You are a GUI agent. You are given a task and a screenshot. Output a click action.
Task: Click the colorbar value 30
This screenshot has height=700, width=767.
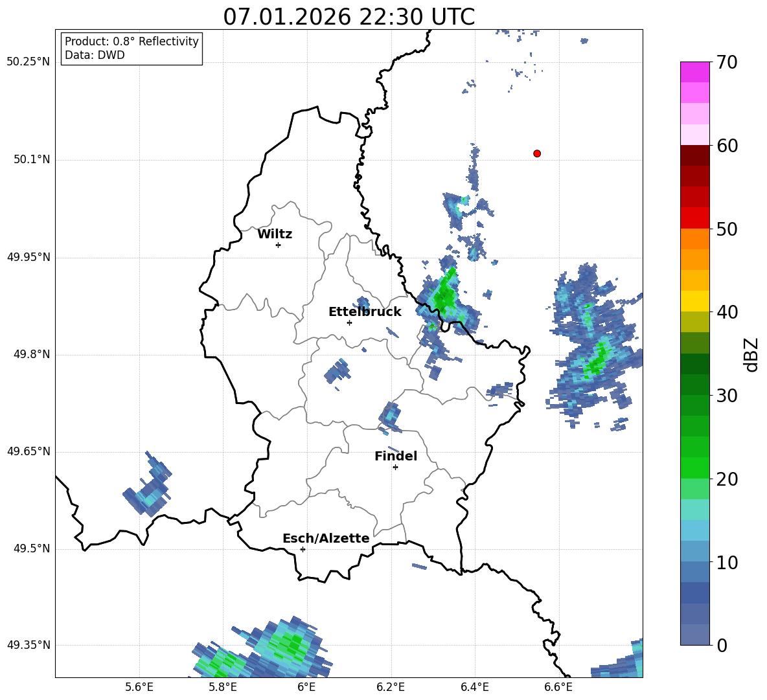click(x=727, y=396)
